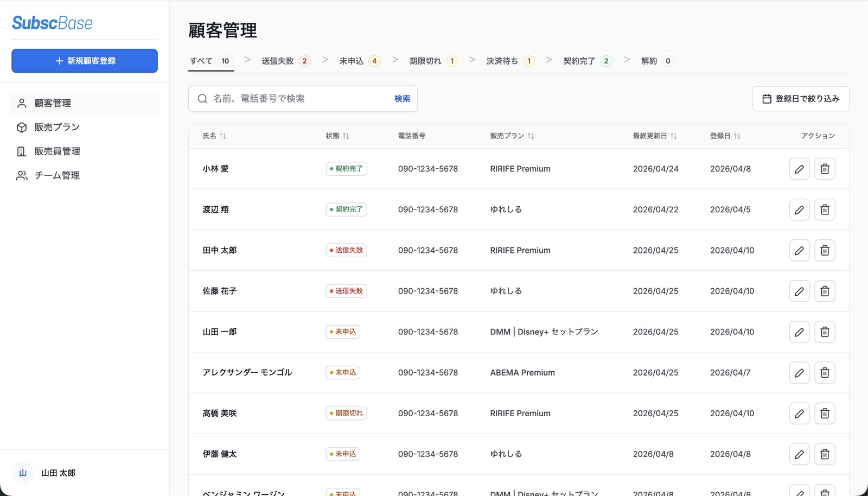The image size is (868, 496).
Task: Sort the table by 氏名 column
Action: point(214,136)
